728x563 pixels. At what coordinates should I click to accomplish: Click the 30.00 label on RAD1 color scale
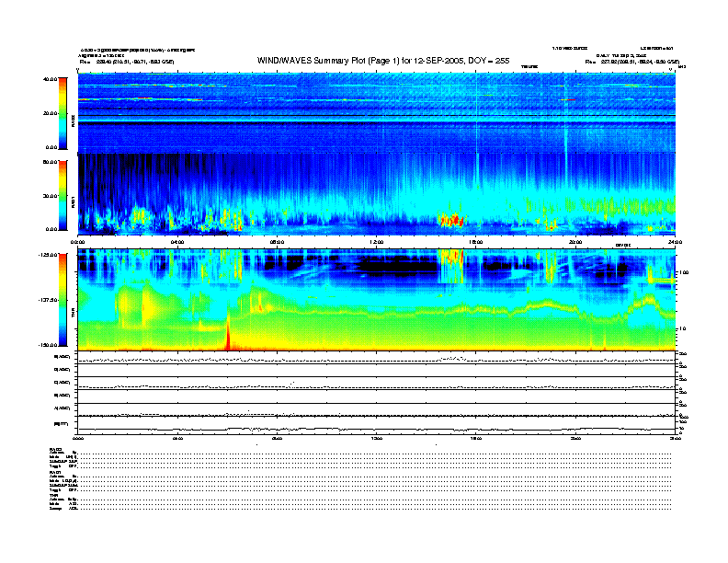[x=50, y=196]
